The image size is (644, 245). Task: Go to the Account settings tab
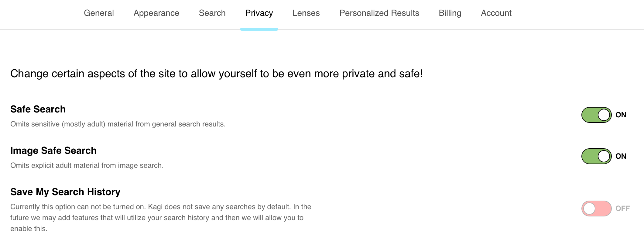496,13
